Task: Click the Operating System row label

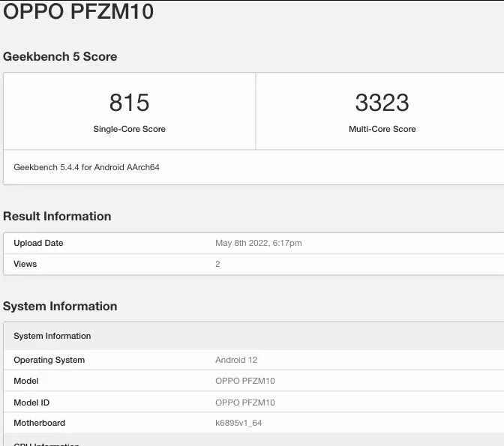Action: tap(49, 360)
